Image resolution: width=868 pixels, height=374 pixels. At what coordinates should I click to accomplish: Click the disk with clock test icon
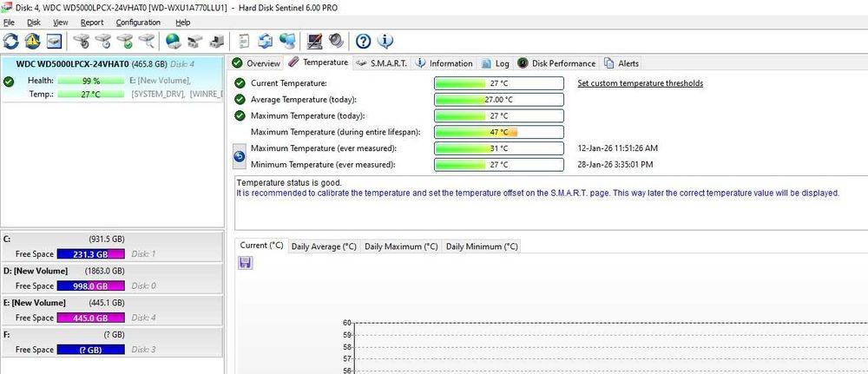tap(103, 41)
